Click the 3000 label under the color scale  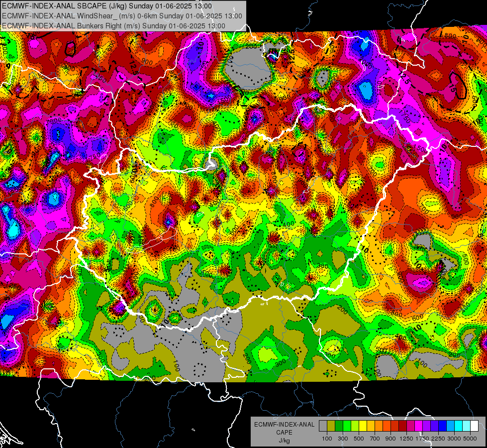coord(454,439)
